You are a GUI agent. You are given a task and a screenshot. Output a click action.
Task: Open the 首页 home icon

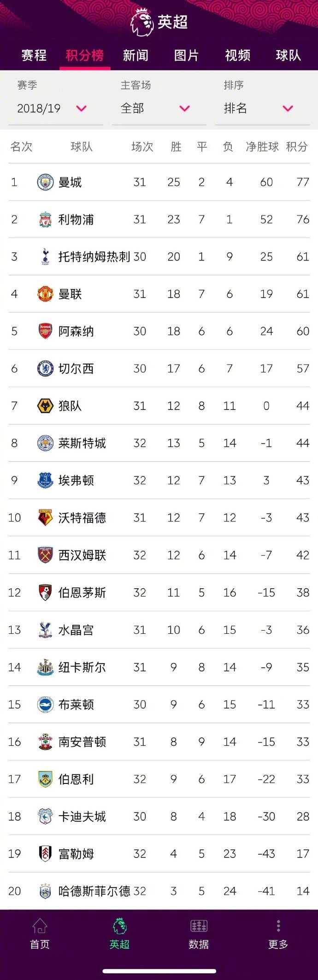[40, 925]
